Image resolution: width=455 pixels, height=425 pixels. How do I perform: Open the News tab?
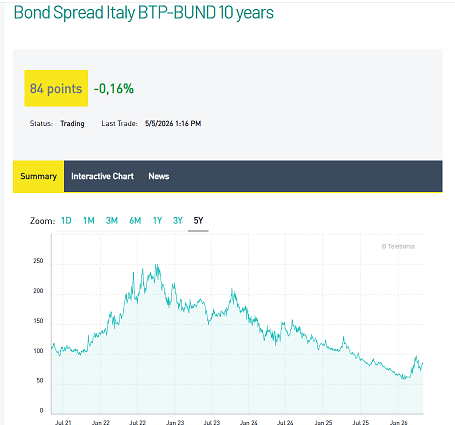(159, 176)
